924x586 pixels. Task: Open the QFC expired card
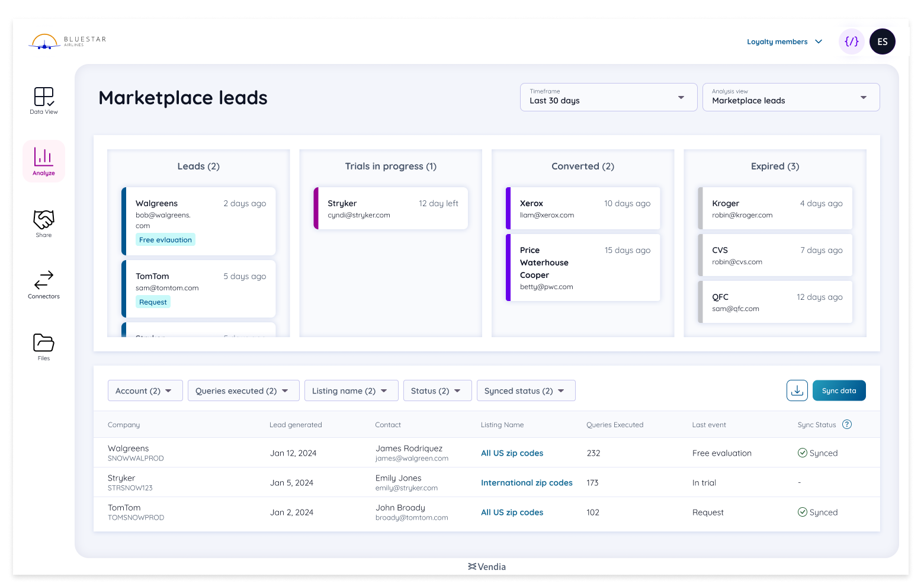click(775, 302)
